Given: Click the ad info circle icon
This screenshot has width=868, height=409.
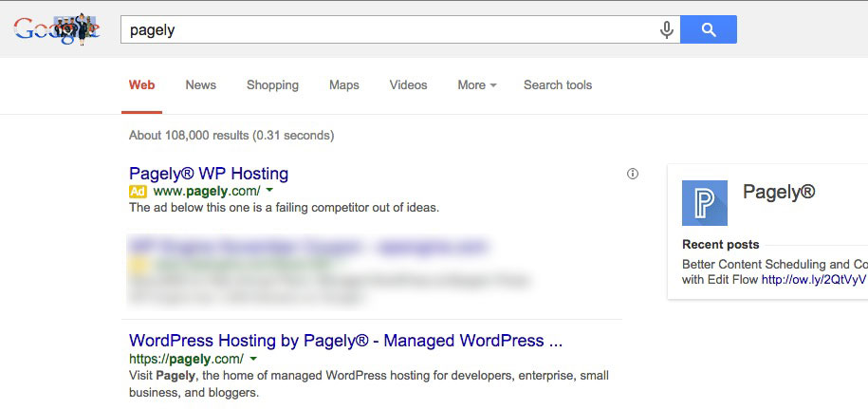Looking at the screenshot, I should [x=632, y=174].
